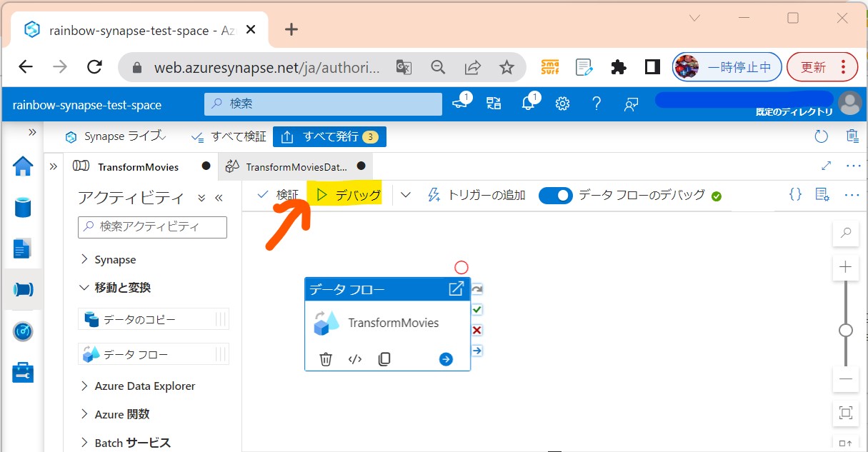Zoom out on canvas with minus
The image size is (868, 452).
[846, 378]
